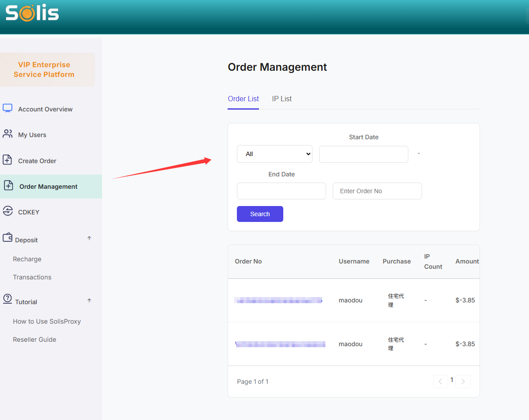Click the Tutorial question mark icon
Image resolution: width=529 pixels, height=420 pixels.
(x=8, y=299)
